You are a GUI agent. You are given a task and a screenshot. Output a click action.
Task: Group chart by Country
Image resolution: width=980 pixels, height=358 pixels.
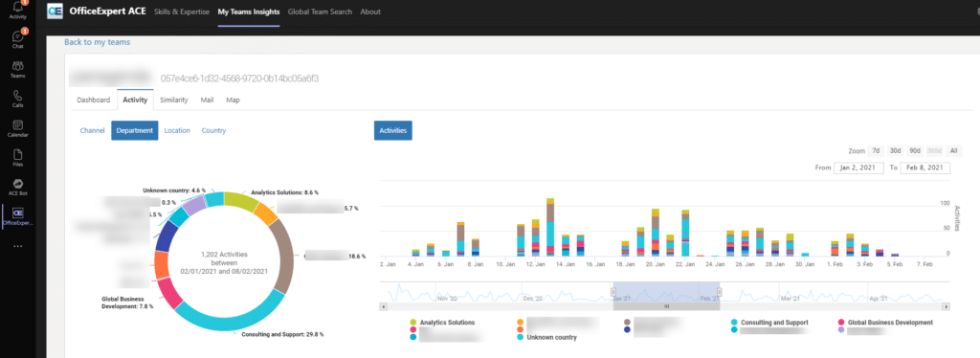(x=213, y=130)
